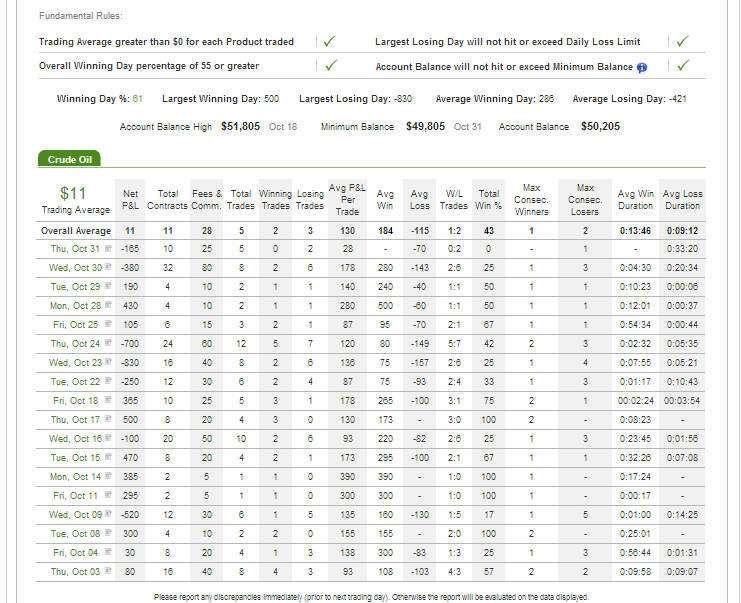Click the checkmark for Account Balance Minimum rule
741x603 pixels.
click(683, 65)
